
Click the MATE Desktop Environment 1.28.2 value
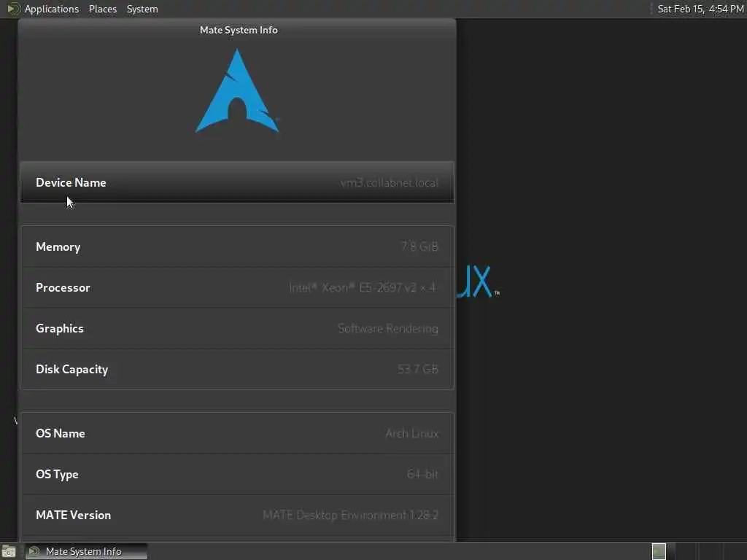click(351, 516)
